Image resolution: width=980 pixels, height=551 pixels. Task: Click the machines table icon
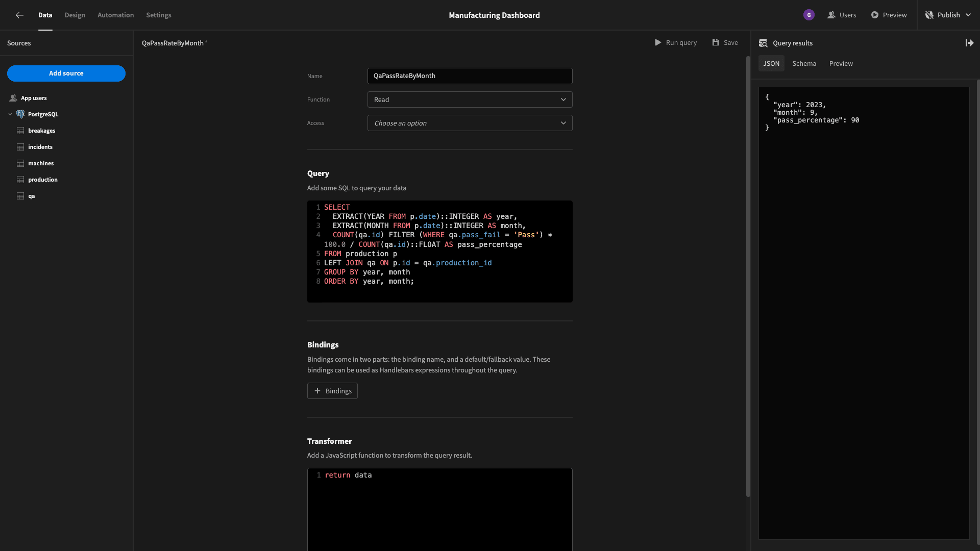click(x=20, y=163)
